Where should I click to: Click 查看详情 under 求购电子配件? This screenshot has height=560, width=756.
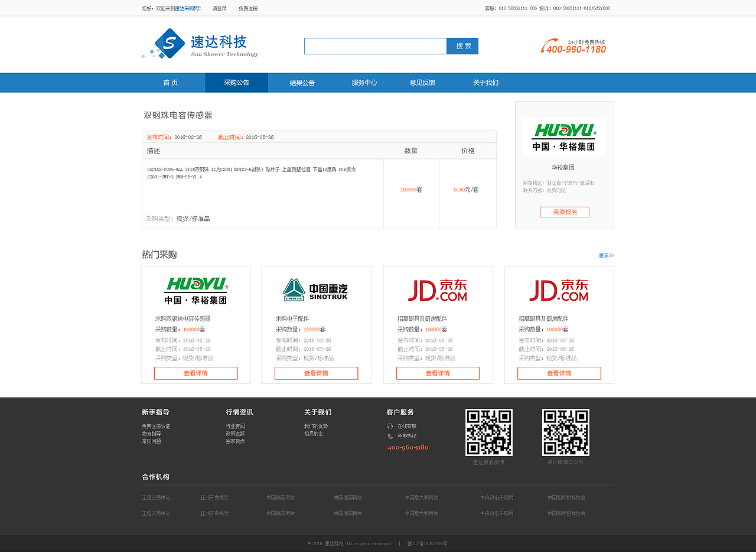click(x=316, y=373)
